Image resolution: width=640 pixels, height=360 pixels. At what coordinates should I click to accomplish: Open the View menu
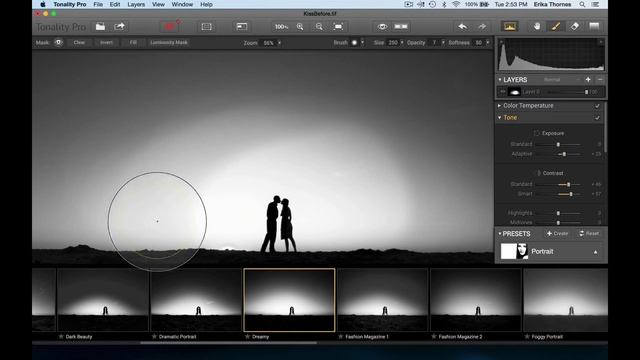158,4
